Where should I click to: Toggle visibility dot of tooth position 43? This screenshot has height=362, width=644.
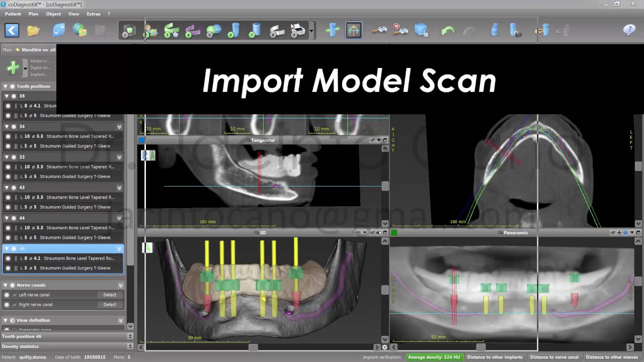tap(14, 188)
